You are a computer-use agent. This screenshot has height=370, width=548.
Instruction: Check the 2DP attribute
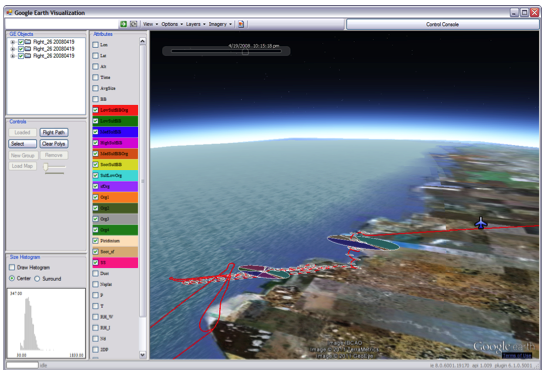coord(95,349)
